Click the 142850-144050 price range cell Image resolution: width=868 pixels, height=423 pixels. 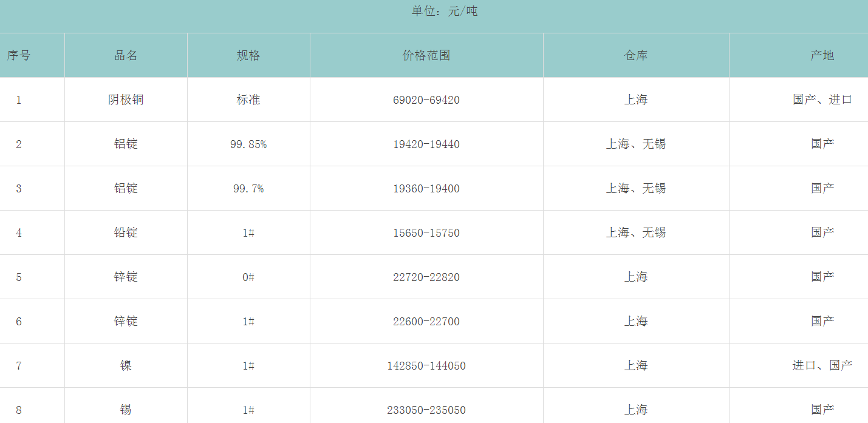coord(426,366)
